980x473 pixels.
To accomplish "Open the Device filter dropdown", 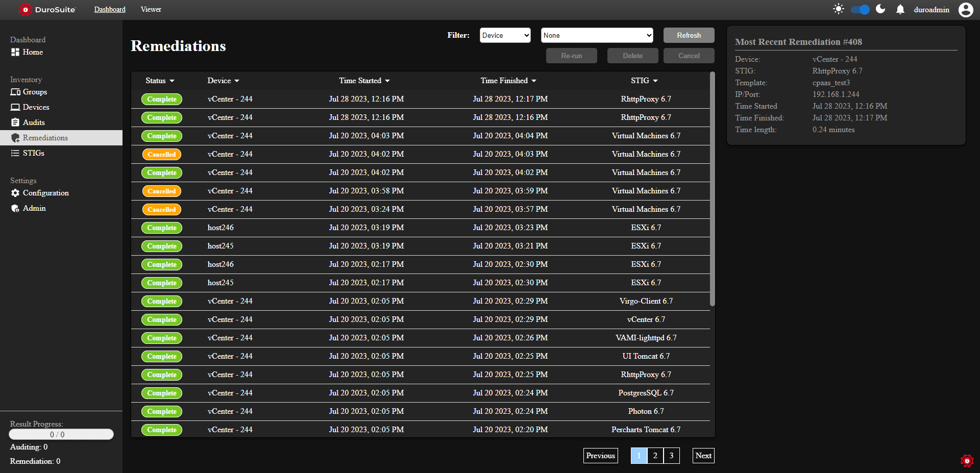I will (x=505, y=35).
